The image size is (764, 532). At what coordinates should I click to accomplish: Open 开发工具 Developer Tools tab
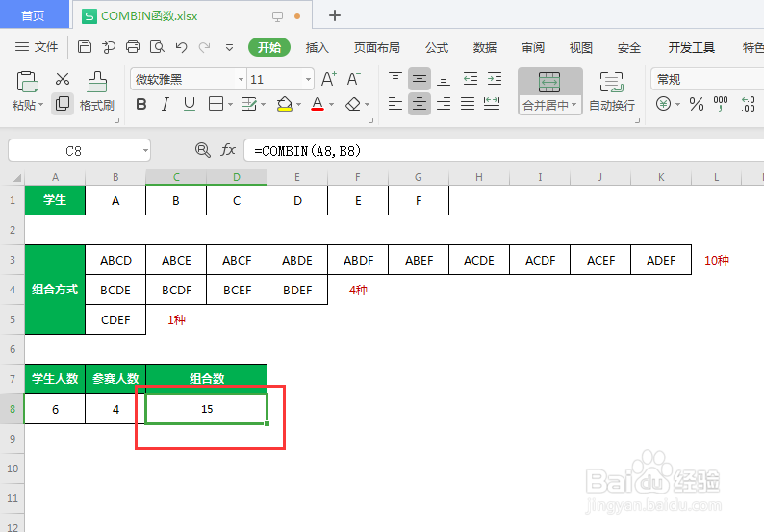(x=692, y=47)
